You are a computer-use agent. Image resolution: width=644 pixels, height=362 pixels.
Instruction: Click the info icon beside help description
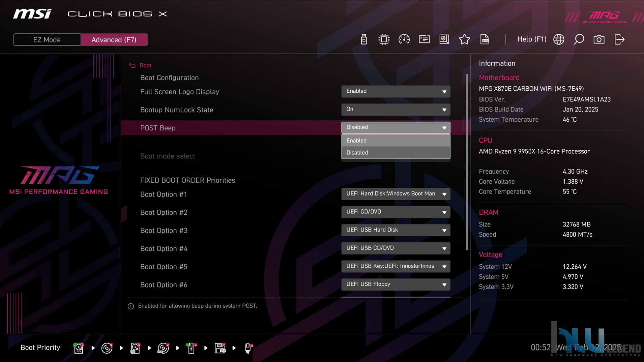click(x=131, y=306)
